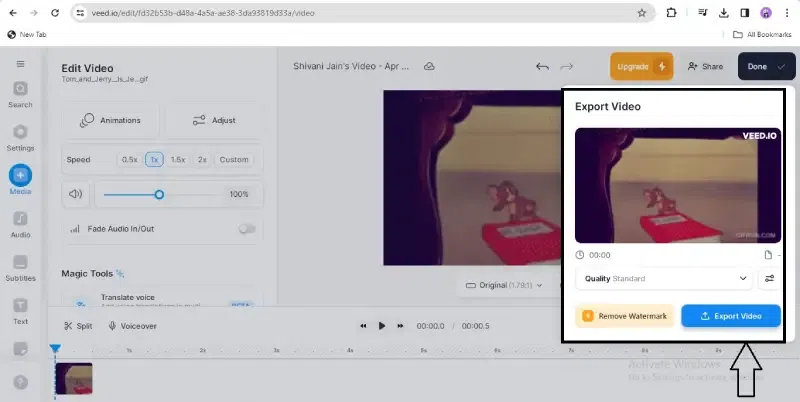The width and height of the screenshot is (800, 402).
Task: Go back in the browser
Action: click(13, 13)
